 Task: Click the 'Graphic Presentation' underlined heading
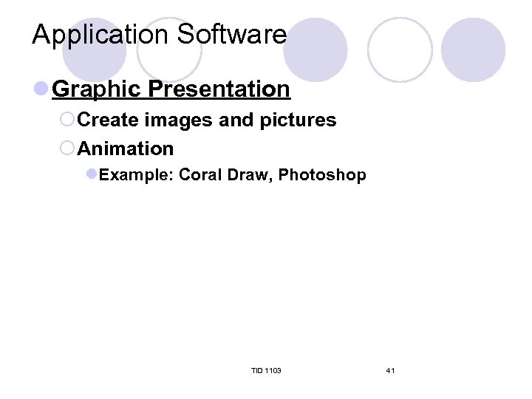click(171, 89)
